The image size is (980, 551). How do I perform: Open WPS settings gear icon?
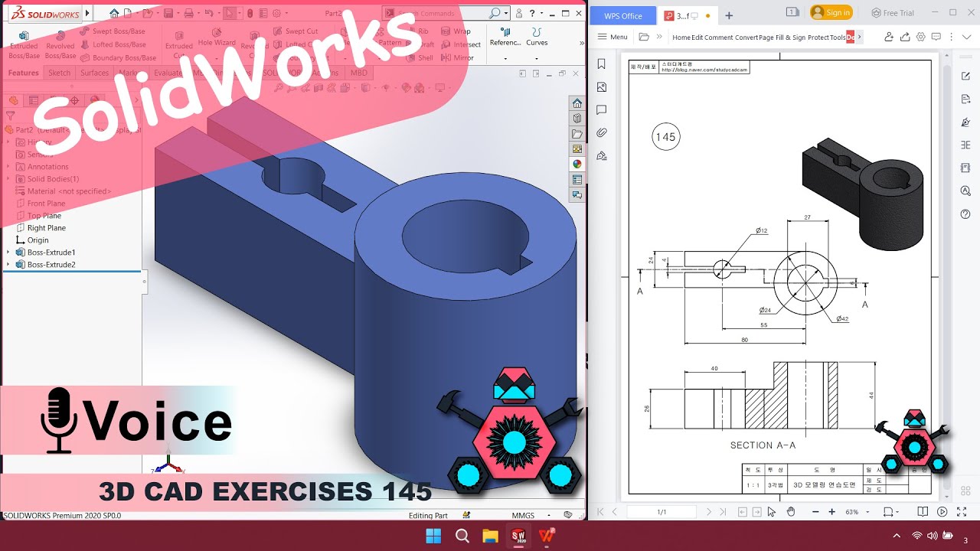tap(921, 37)
